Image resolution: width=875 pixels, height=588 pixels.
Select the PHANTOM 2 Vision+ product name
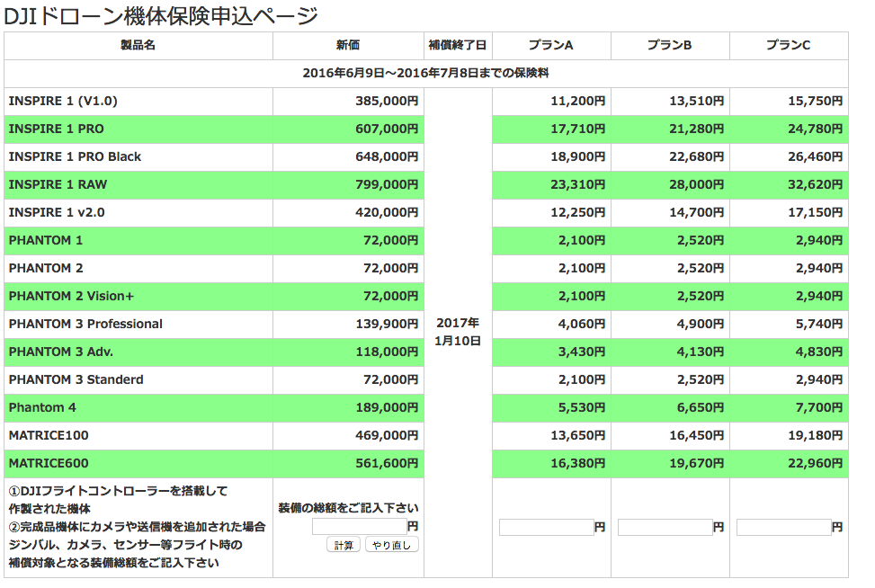click(71, 296)
